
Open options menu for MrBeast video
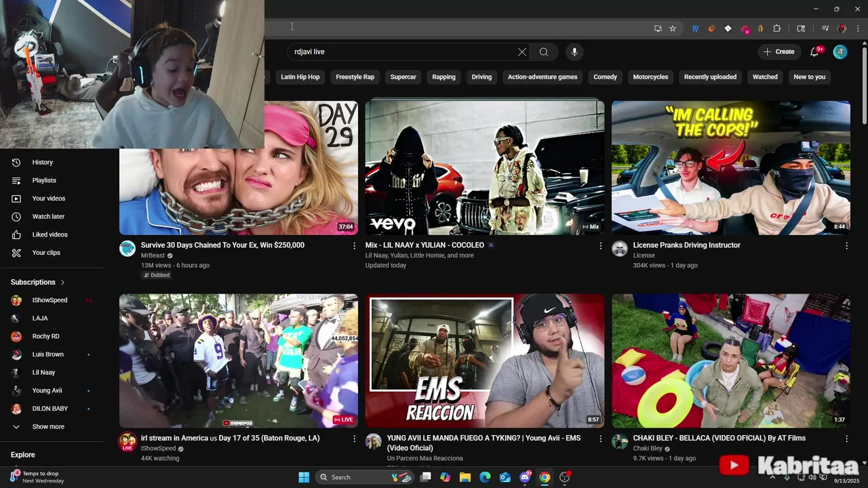pos(354,245)
